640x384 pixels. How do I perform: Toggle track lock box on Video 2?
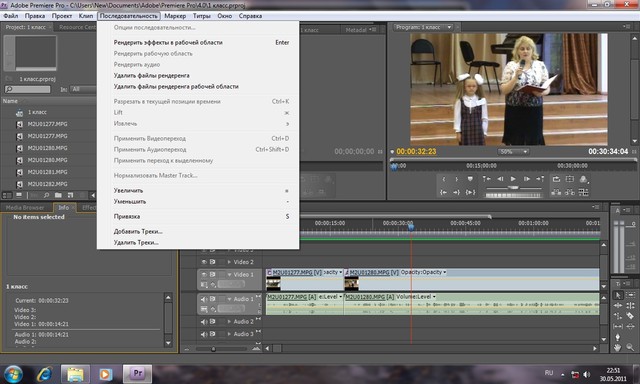[x=221, y=262]
